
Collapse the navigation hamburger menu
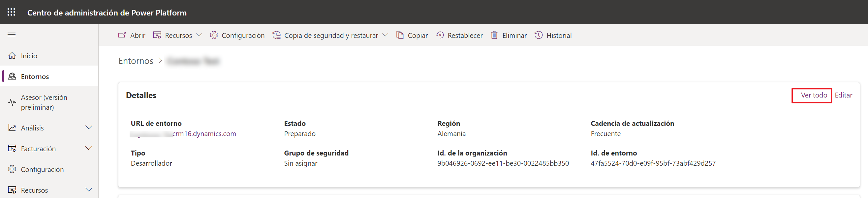click(x=12, y=35)
